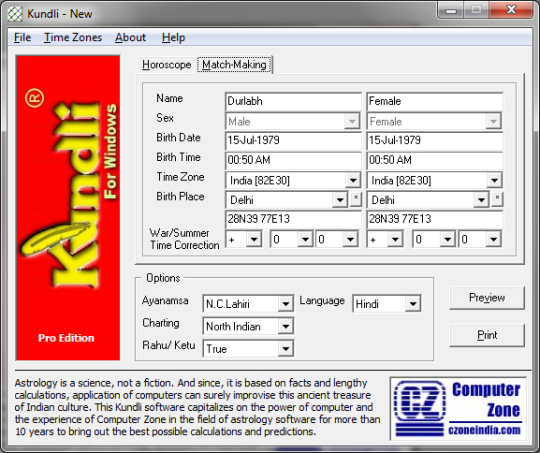Open the Time Zones menu
This screenshot has width=540, height=453.
(x=73, y=37)
